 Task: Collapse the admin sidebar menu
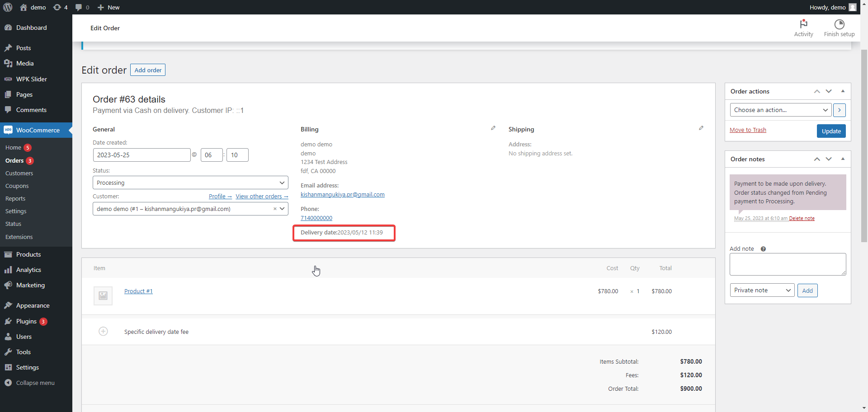tap(36, 383)
